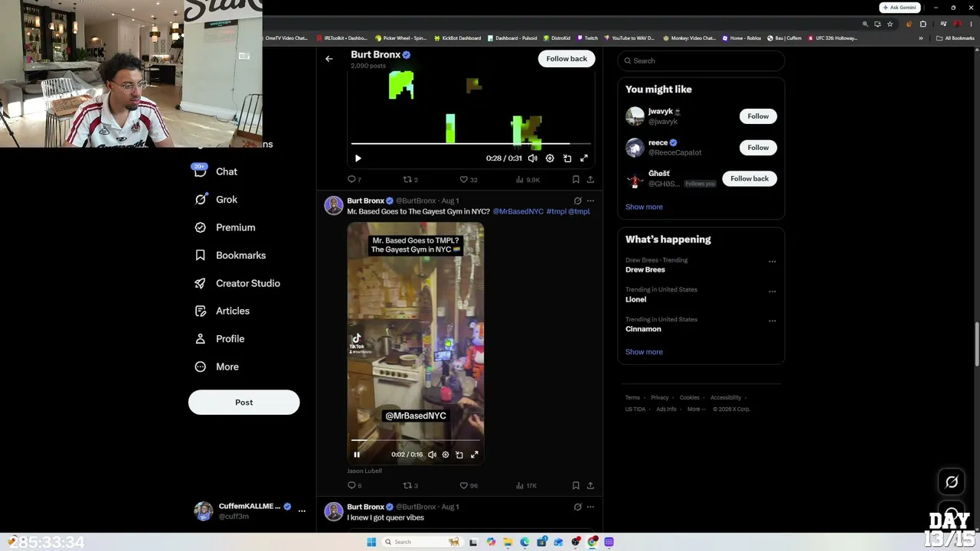Click the Post button
The image size is (980, 551).
[x=243, y=403]
